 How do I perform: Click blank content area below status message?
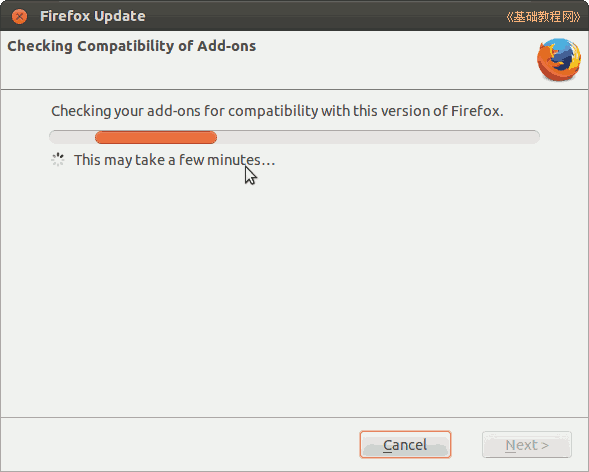point(294,293)
